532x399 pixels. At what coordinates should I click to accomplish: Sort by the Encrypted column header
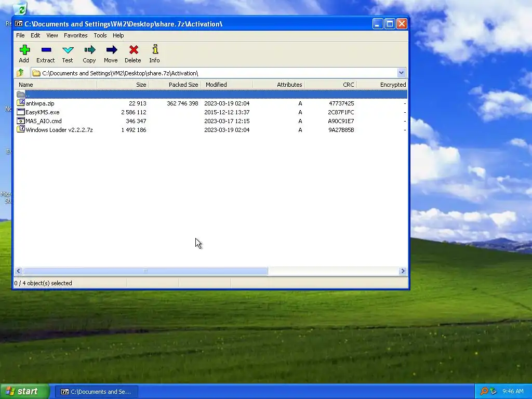click(x=382, y=85)
